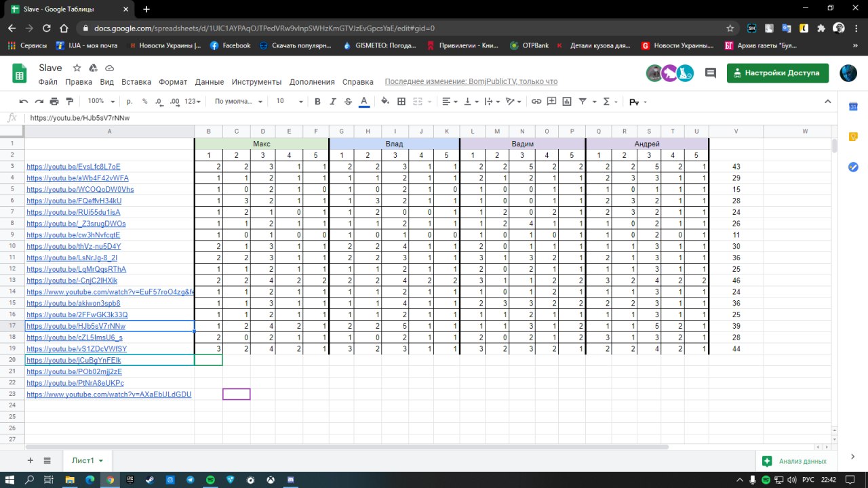Open vertical align dropdown

[471, 102]
